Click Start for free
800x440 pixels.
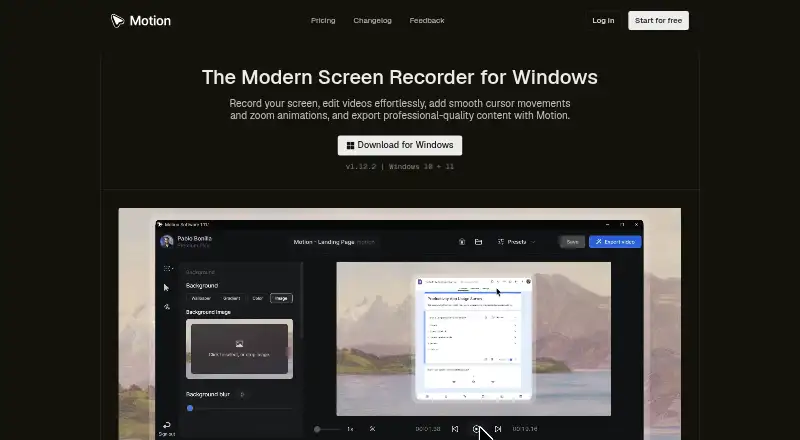pyautogui.click(x=658, y=21)
